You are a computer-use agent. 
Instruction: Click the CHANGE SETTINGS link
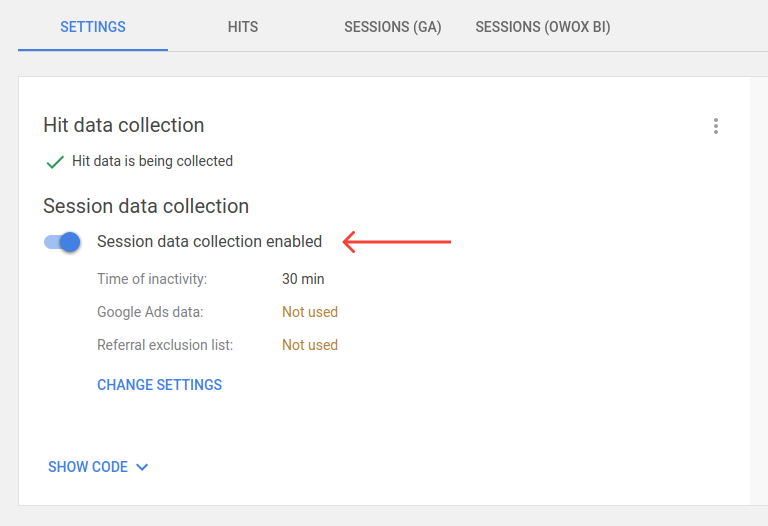click(x=159, y=385)
